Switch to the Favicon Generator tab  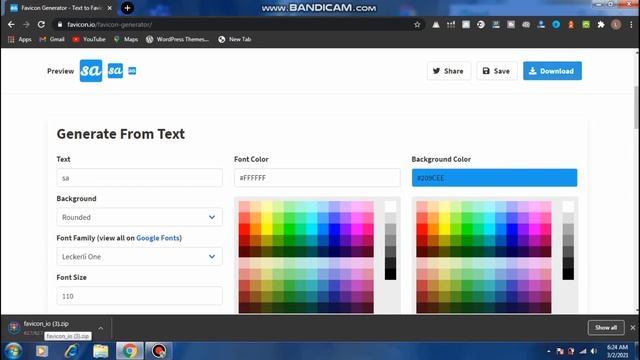[61, 8]
